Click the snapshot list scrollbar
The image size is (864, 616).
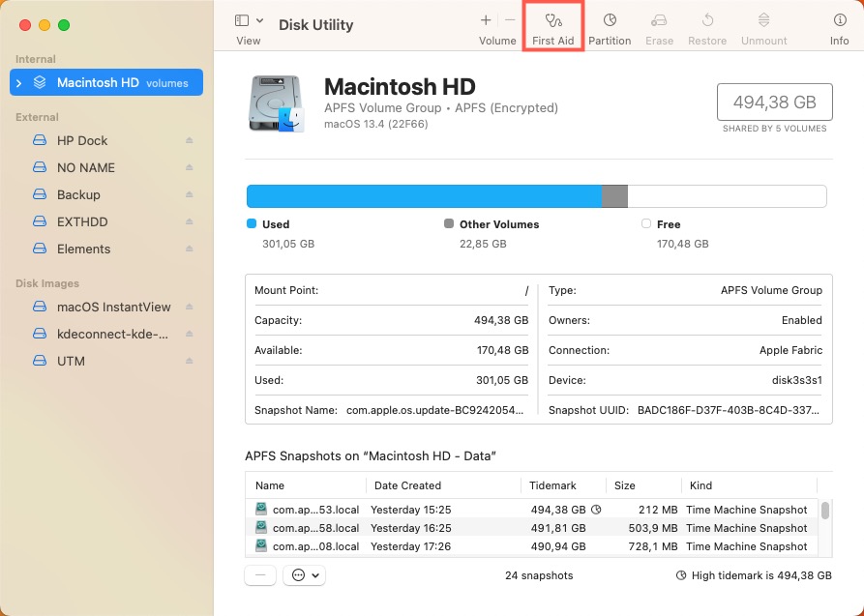[825, 511]
